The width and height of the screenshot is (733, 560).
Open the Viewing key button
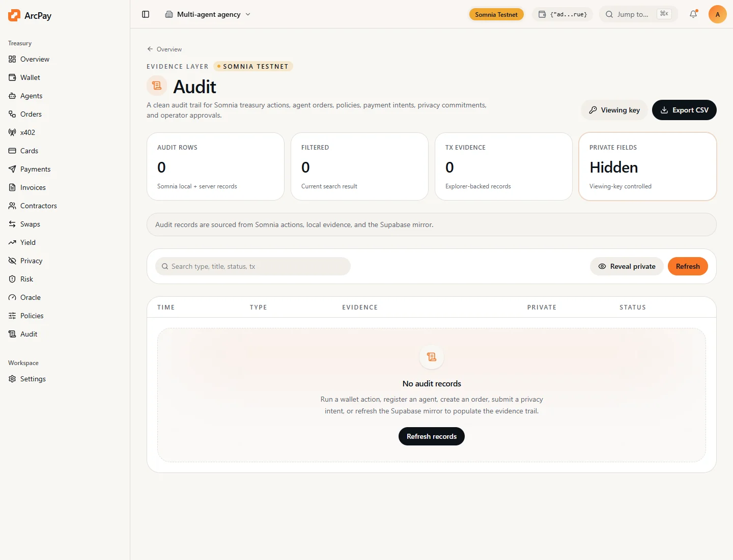[x=614, y=110]
